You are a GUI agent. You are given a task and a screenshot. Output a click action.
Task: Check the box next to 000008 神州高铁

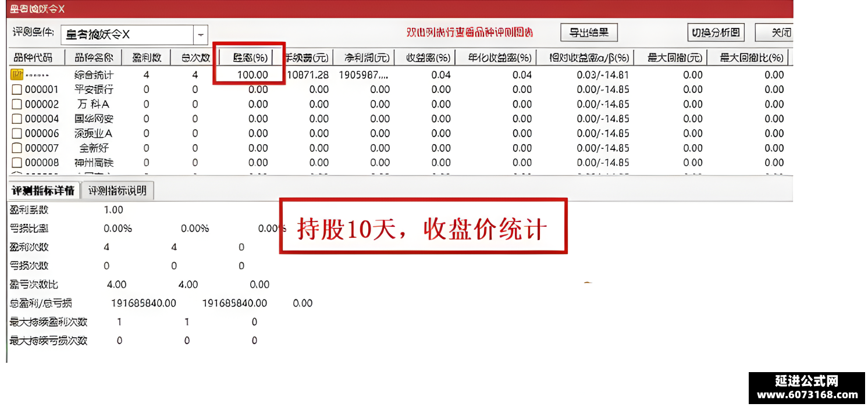[x=17, y=162]
